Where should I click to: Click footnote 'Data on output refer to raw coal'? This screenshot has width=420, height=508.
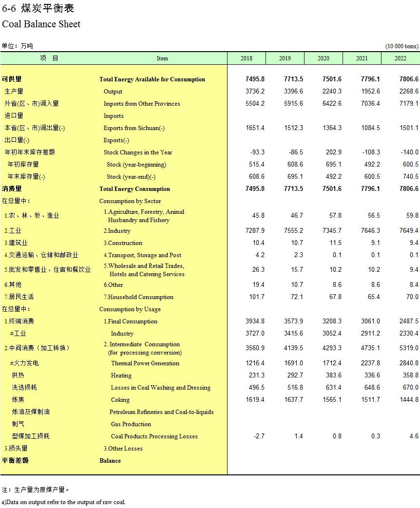(63, 503)
